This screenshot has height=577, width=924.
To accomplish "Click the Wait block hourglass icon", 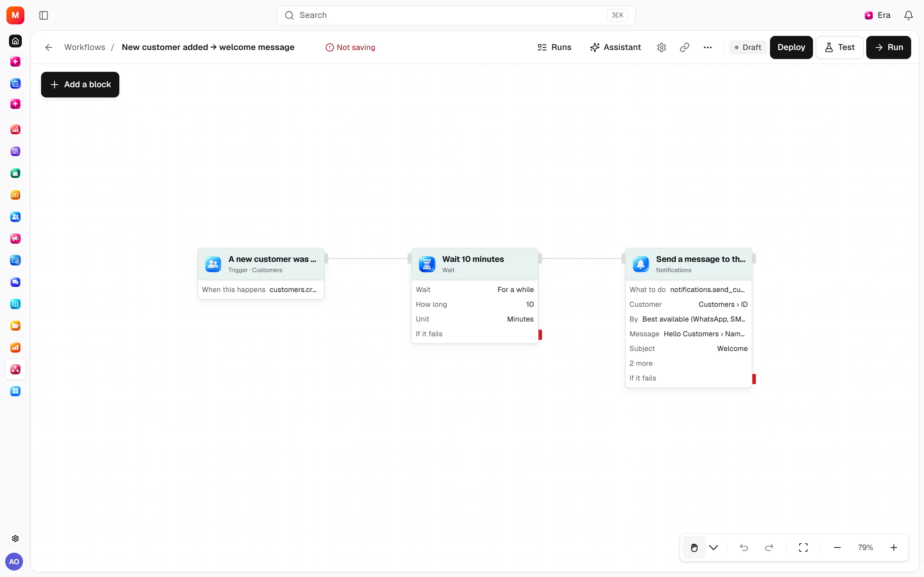I will pos(427,264).
